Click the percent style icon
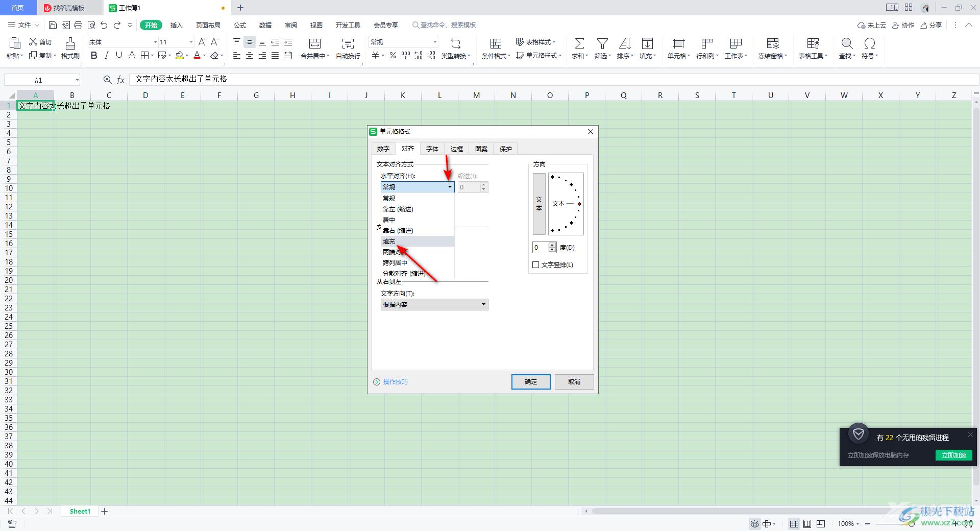 tap(393, 55)
